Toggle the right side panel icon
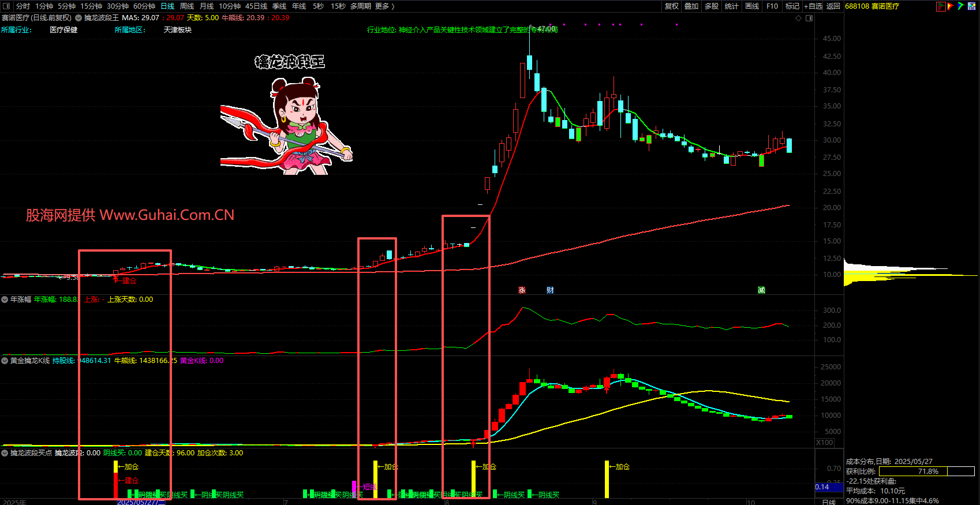 (809, 18)
